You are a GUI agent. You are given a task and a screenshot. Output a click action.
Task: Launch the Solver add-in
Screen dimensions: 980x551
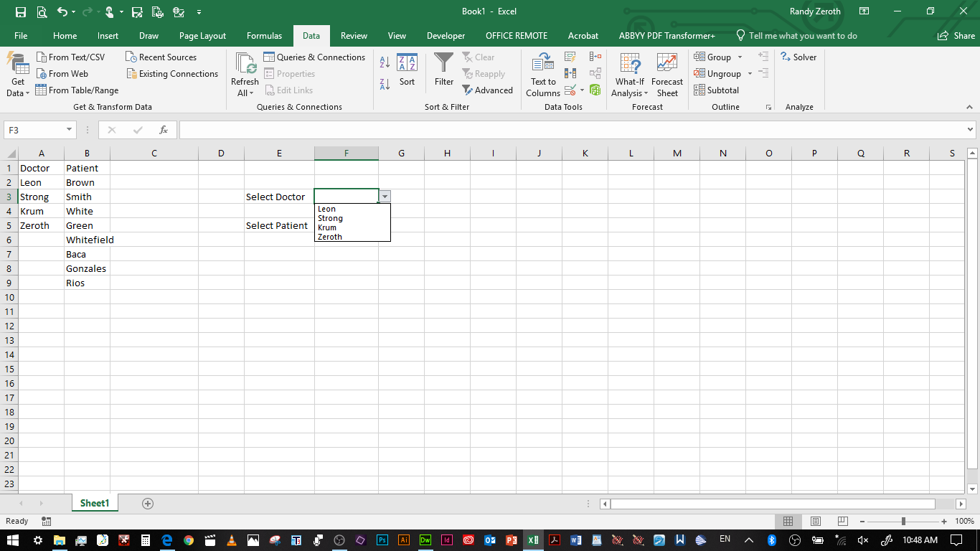pyautogui.click(x=798, y=57)
